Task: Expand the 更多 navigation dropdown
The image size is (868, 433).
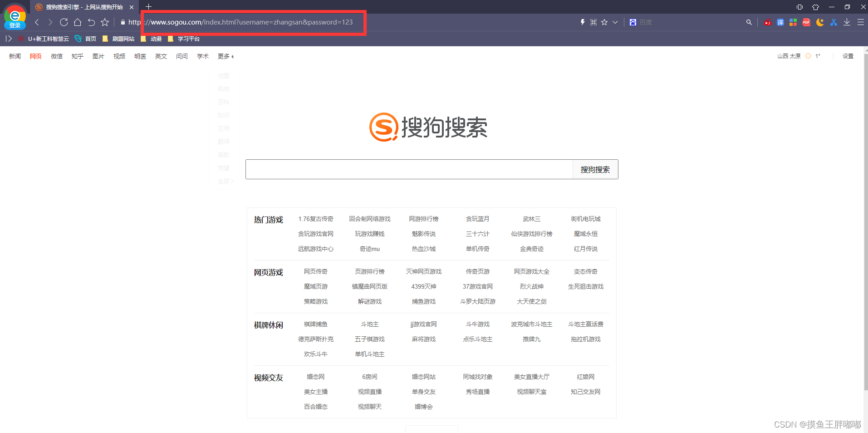Action: point(226,56)
